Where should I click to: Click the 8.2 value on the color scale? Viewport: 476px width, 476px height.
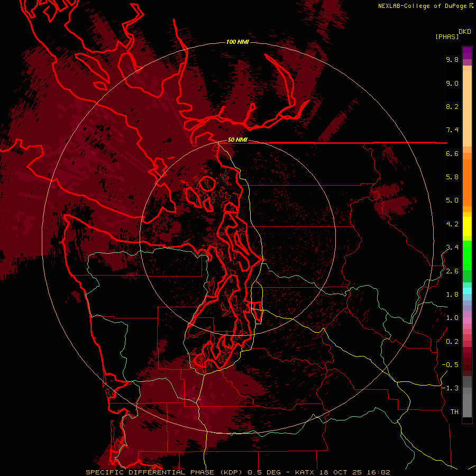coord(452,106)
